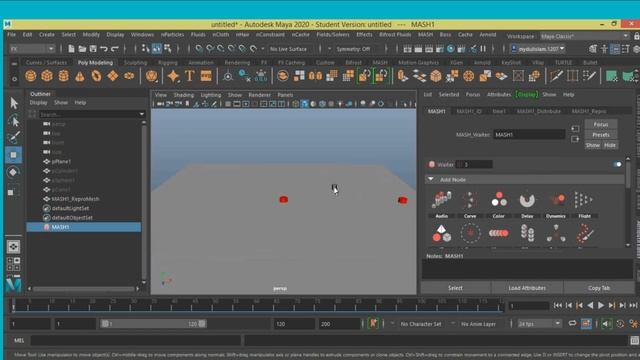Screen dimensions: 640x360
Task: Create a polygon cube from the shelf
Action: 47,76
